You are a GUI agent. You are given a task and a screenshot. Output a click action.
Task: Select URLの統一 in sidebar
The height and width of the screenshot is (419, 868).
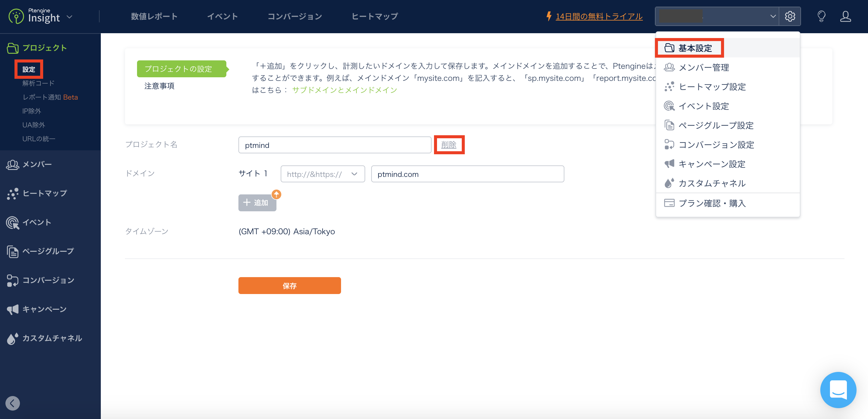pyautogui.click(x=39, y=139)
